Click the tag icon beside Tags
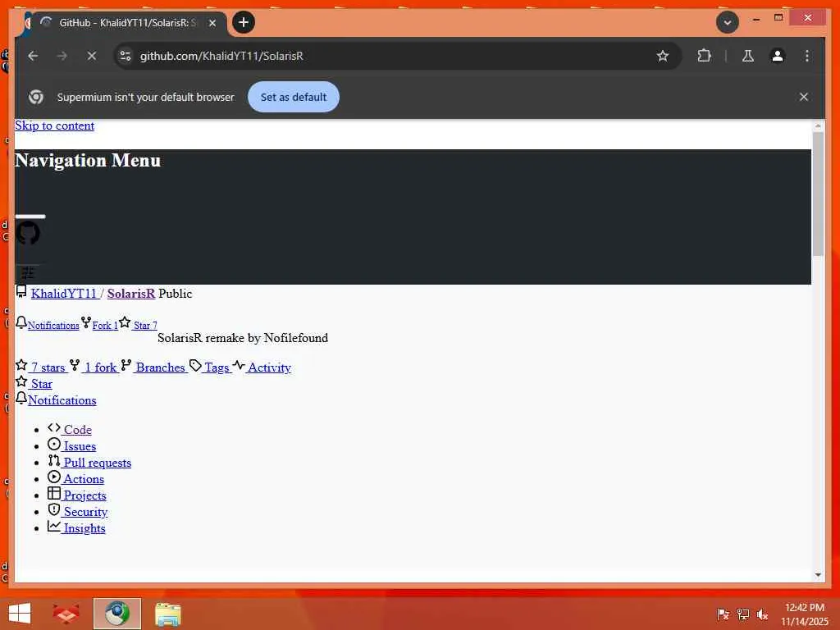Viewport: 840px width, 630px height. [195, 365]
